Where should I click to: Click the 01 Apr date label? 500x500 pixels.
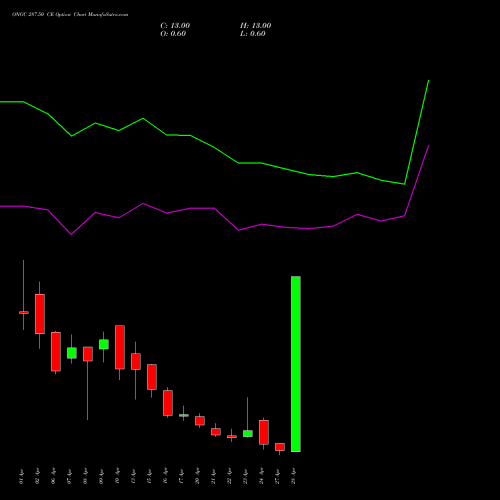(22, 477)
